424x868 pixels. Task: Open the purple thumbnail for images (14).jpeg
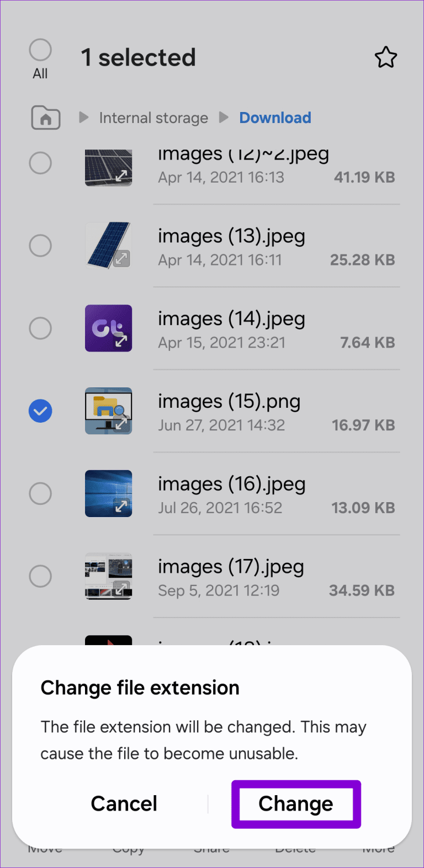pyautogui.click(x=108, y=328)
